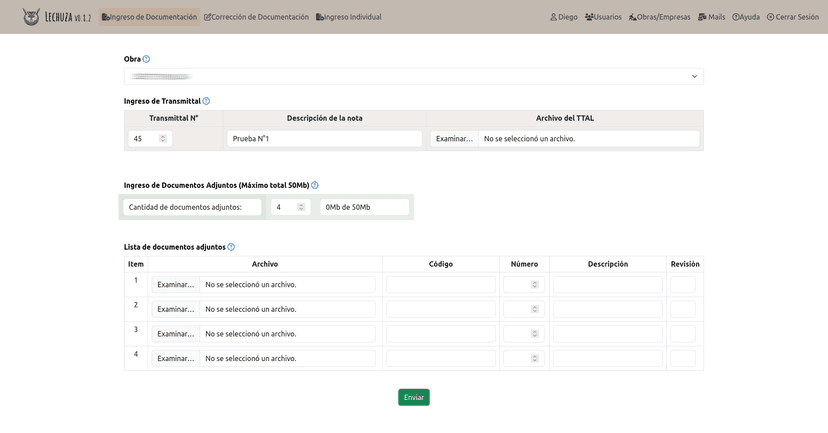Open help icon beside Ingreso de Documentos Adjuntos
The height and width of the screenshot is (433, 828).
coord(315,185)
